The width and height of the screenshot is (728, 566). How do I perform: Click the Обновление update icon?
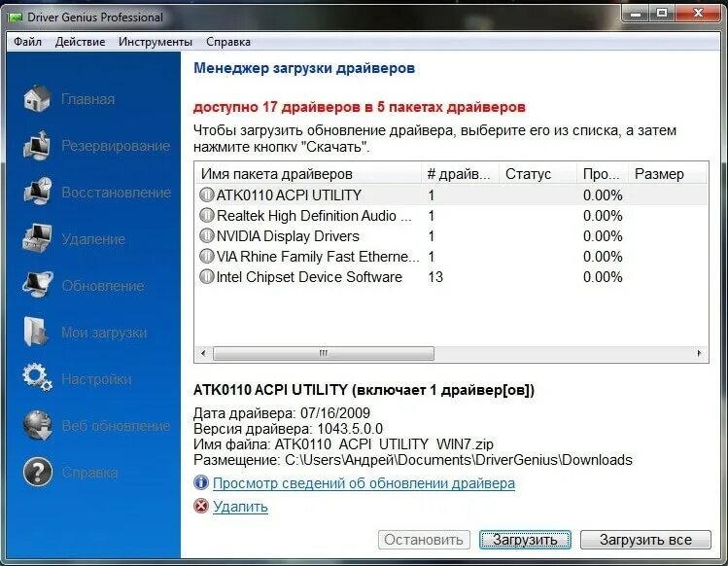click(x=38, y=284)
